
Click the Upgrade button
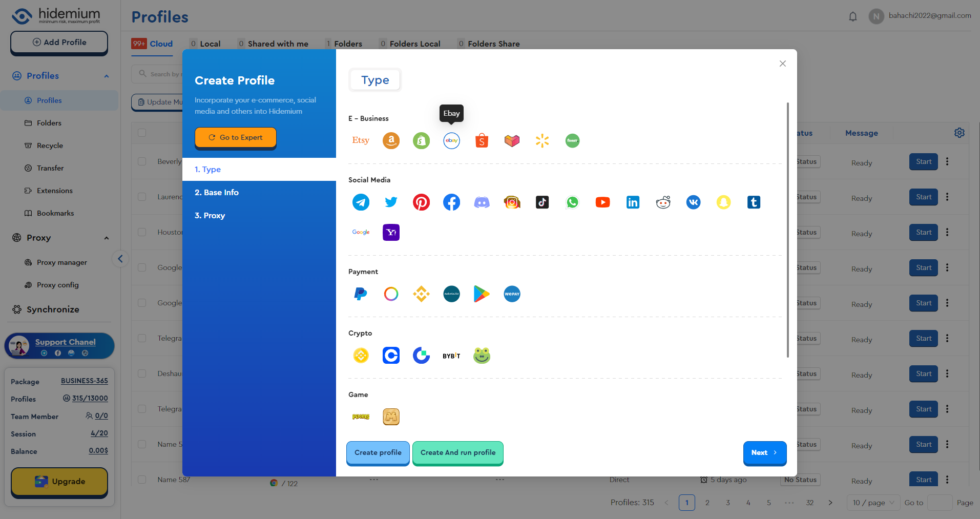coord(59,482)
